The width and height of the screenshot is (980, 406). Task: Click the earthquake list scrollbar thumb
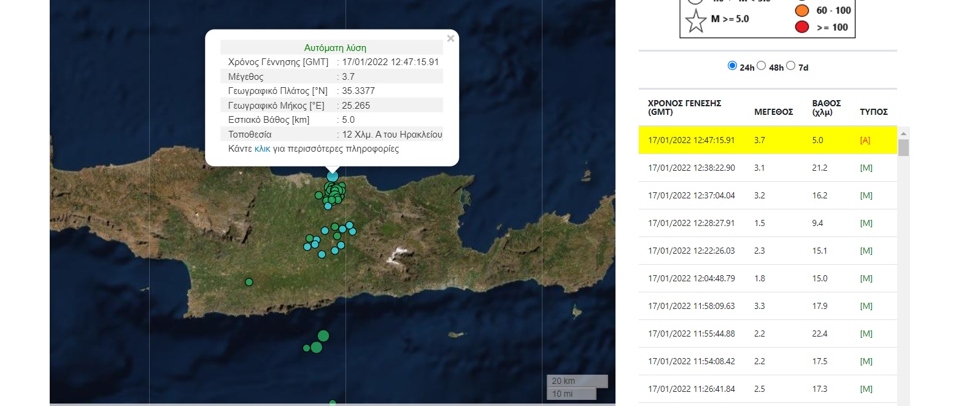[903, 148]
